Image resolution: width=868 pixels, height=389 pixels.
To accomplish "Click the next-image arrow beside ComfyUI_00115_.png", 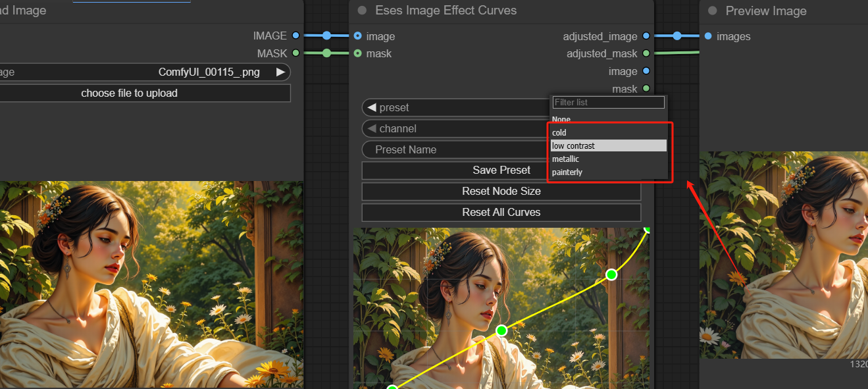I will coord(281,72).
